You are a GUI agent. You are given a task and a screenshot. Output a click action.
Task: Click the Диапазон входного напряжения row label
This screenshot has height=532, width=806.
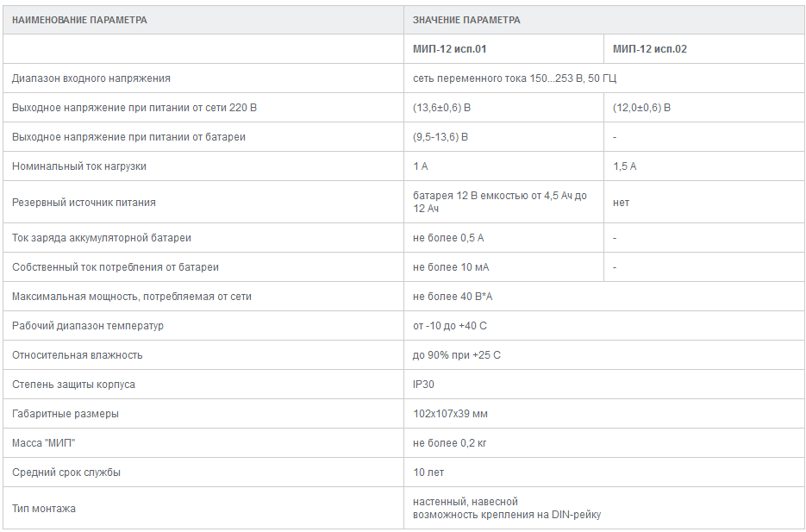pyautogui.click(x=91, y=78)
